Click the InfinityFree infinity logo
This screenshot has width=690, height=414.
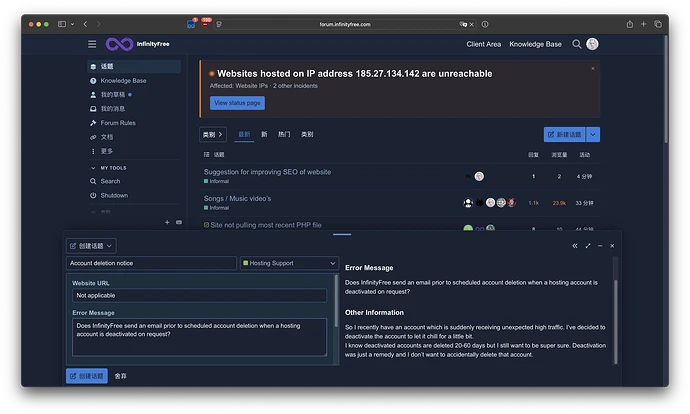point(119,44)
